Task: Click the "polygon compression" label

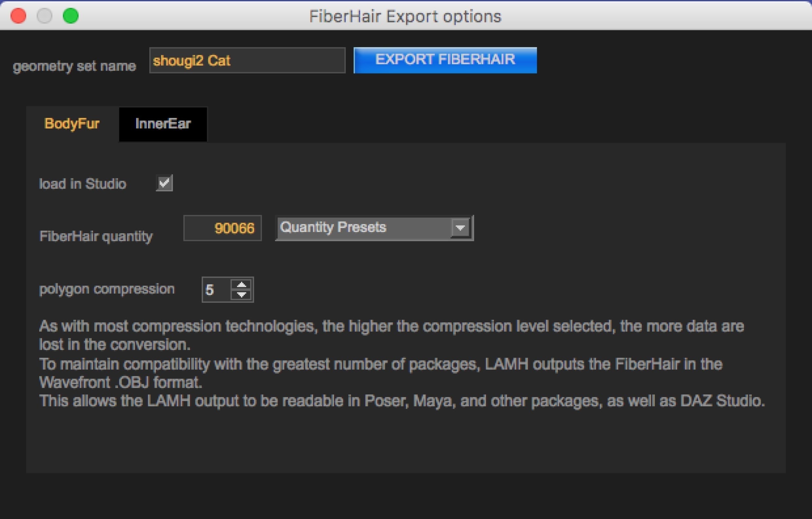Action: coord(107,289)
